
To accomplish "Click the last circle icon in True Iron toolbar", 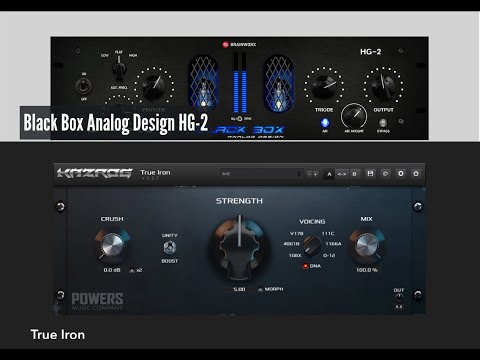I will [416, 174].
